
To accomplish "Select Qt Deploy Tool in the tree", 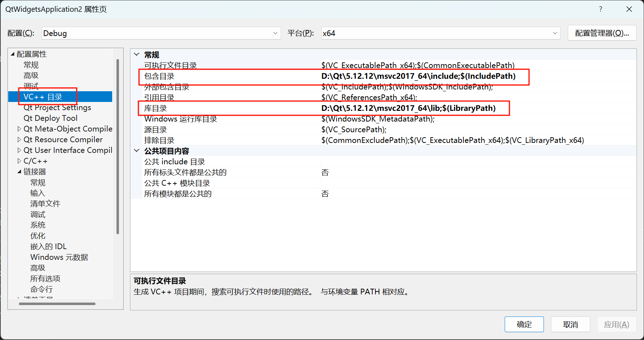I will click(50, 118).
